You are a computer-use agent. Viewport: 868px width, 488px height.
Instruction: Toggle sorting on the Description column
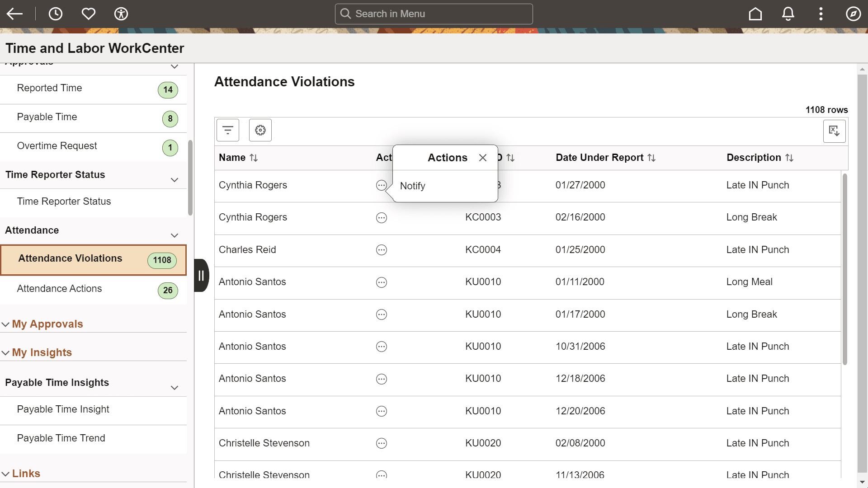[x=790, y=158]
